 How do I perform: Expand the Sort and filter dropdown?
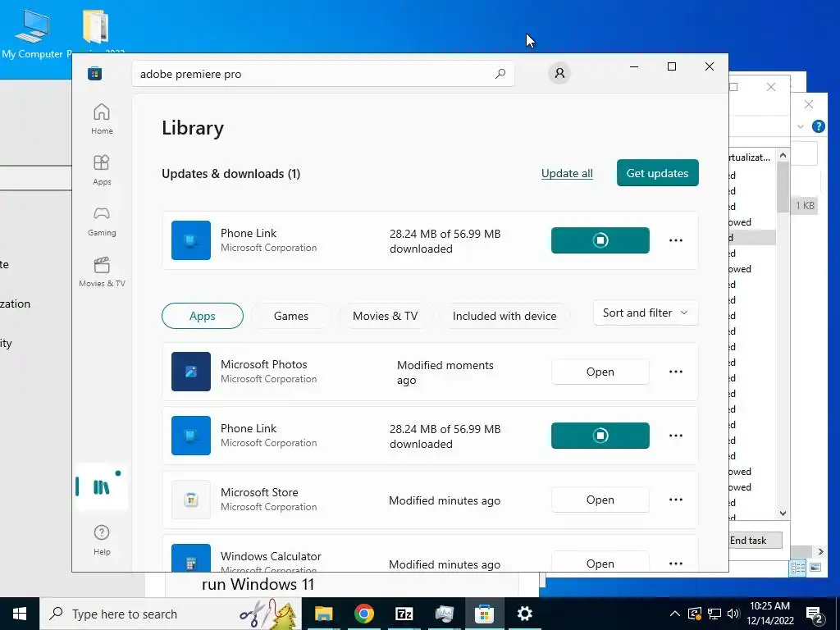[646, 313]
